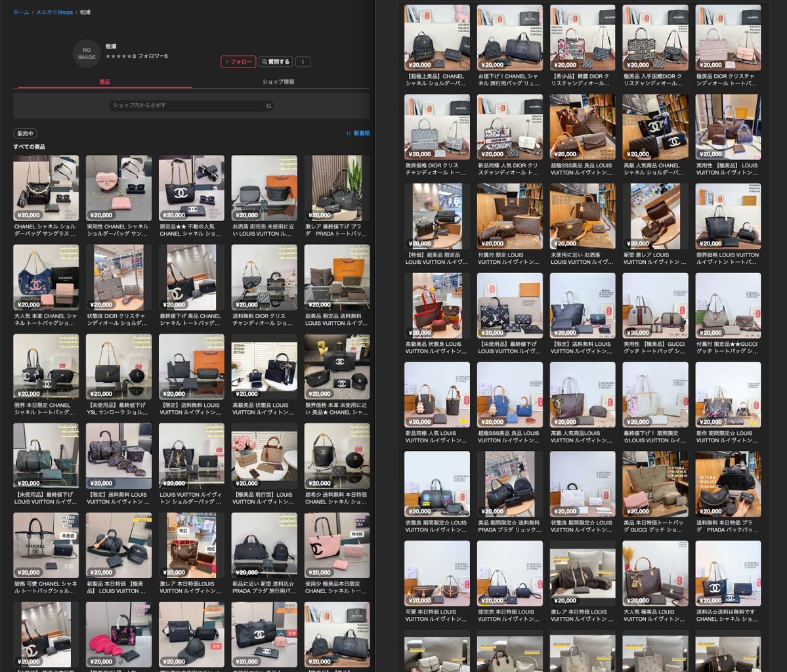The image size is (787, 672).
Task: Open the 【超極上美品】CHANEL backpack listing
Action: (x=436, y=38)
